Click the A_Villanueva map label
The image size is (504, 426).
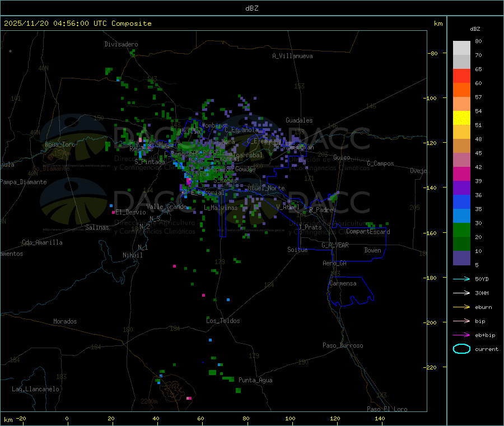[x=292, y=56]
